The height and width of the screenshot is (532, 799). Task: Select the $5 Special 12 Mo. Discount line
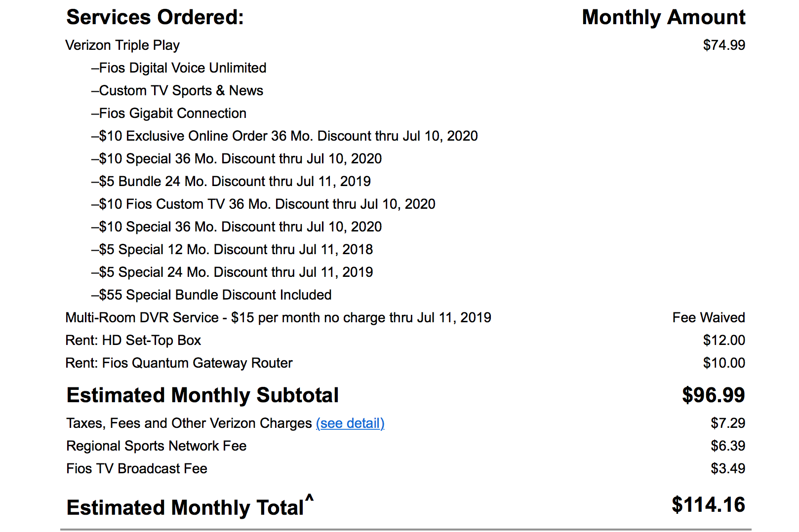pyautogui.click(x=232, y=250)
